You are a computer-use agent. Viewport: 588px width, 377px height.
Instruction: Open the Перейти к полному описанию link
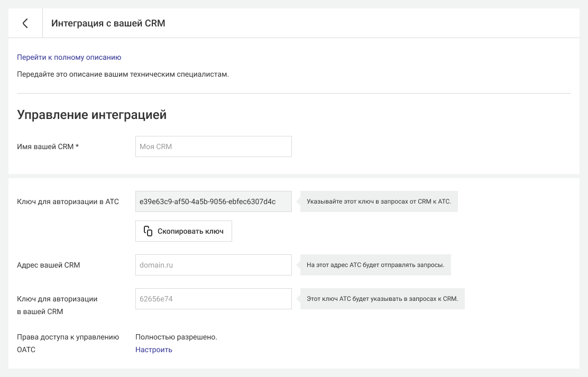pos(69,57)
